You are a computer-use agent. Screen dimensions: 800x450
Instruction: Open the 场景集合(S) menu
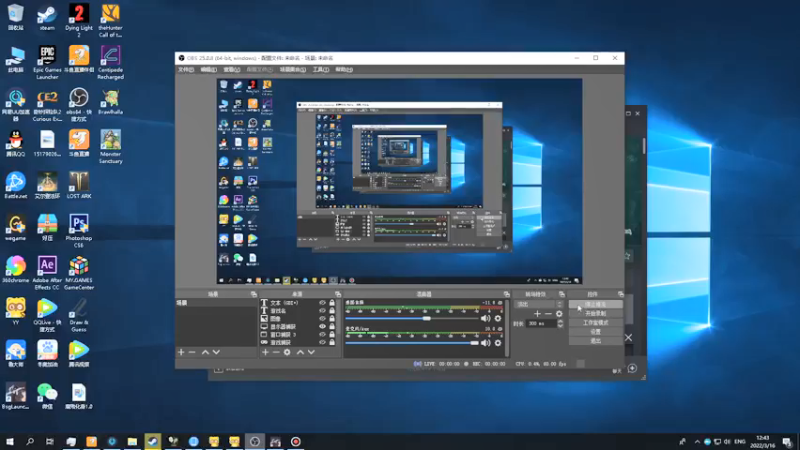292,69
